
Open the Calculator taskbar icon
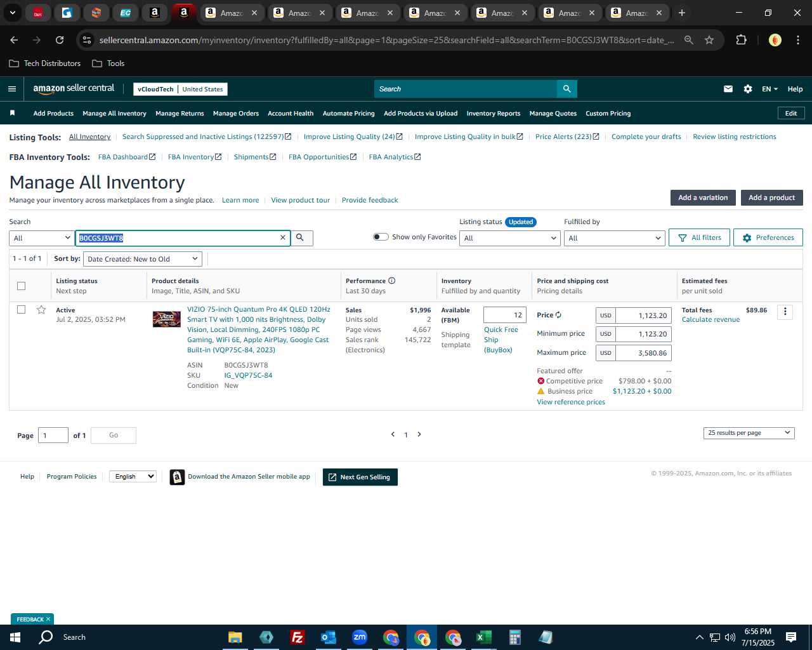coord(514,637)
